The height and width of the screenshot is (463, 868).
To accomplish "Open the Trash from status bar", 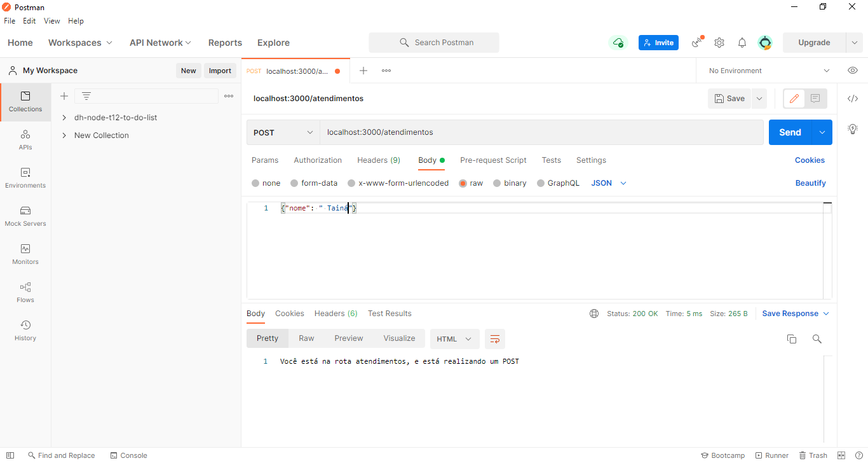I will 813,455.
